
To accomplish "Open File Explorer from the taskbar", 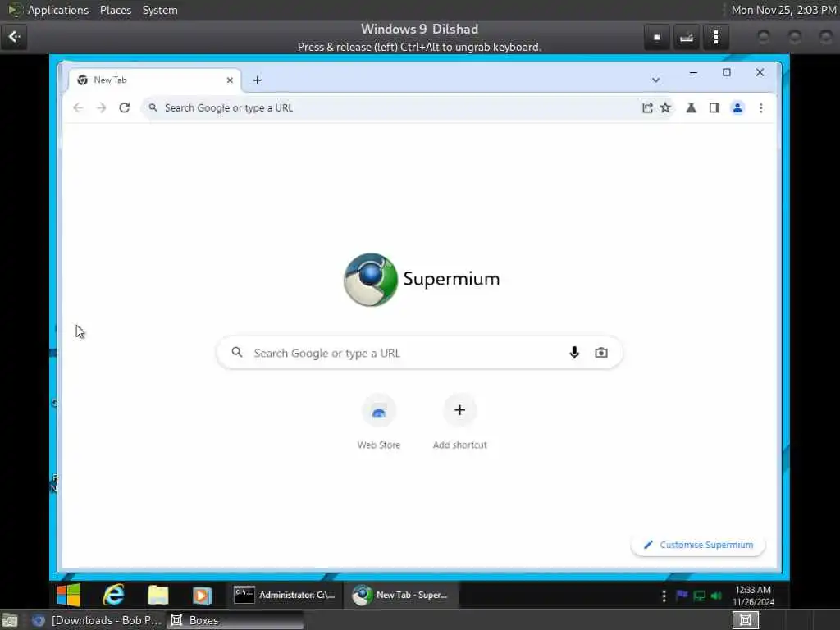I will click(x=158, y=595).
